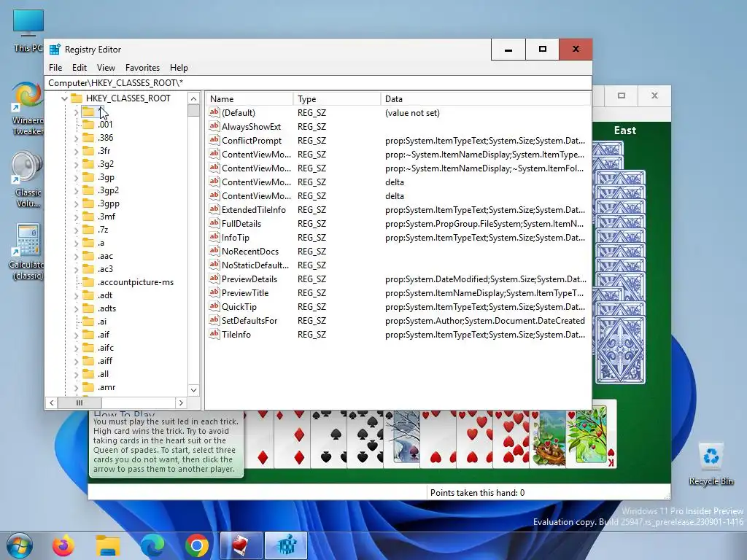The height and width of the screenshot is (560, 747).
Task: Click the ConflictPrompt value icon
Action: pos(214,141)
